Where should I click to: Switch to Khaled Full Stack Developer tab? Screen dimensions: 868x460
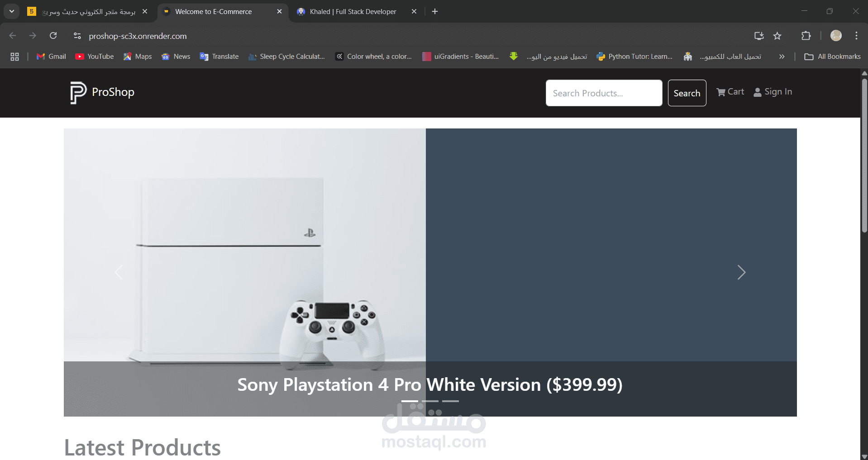click(x=353, y=12)
